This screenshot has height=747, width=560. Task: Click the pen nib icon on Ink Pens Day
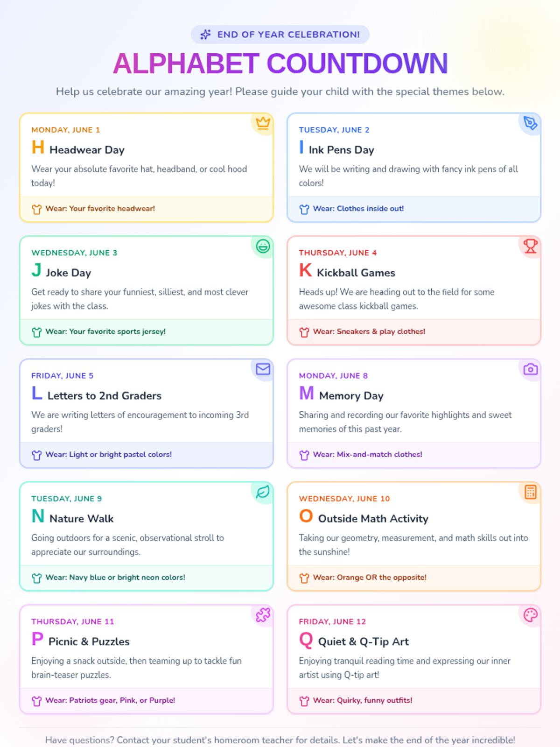point(531,123)
